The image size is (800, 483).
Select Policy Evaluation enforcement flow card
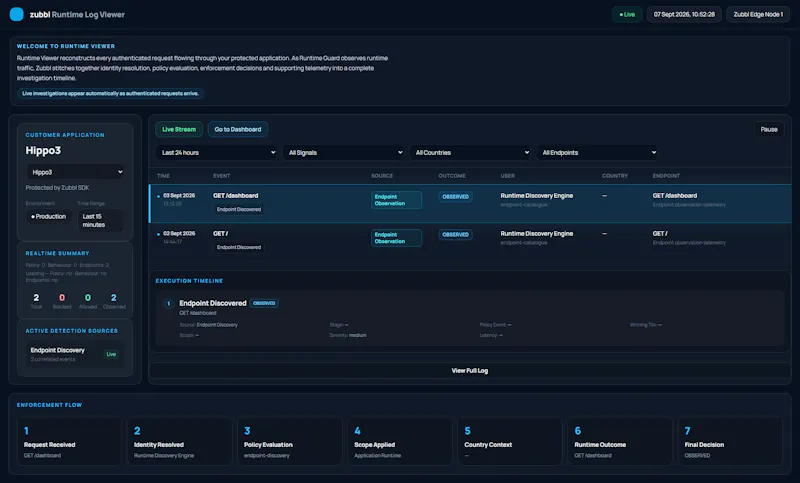[290, 442]
